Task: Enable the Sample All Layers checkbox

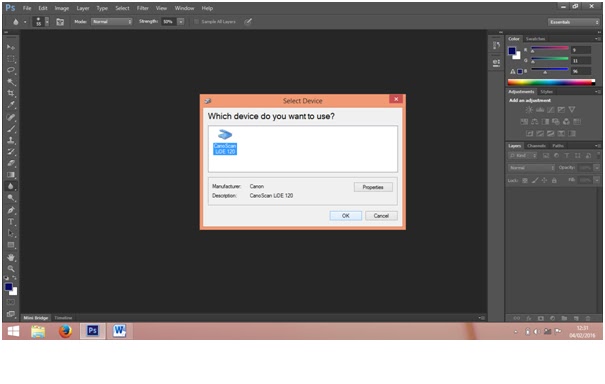Action: coord(196,22)
